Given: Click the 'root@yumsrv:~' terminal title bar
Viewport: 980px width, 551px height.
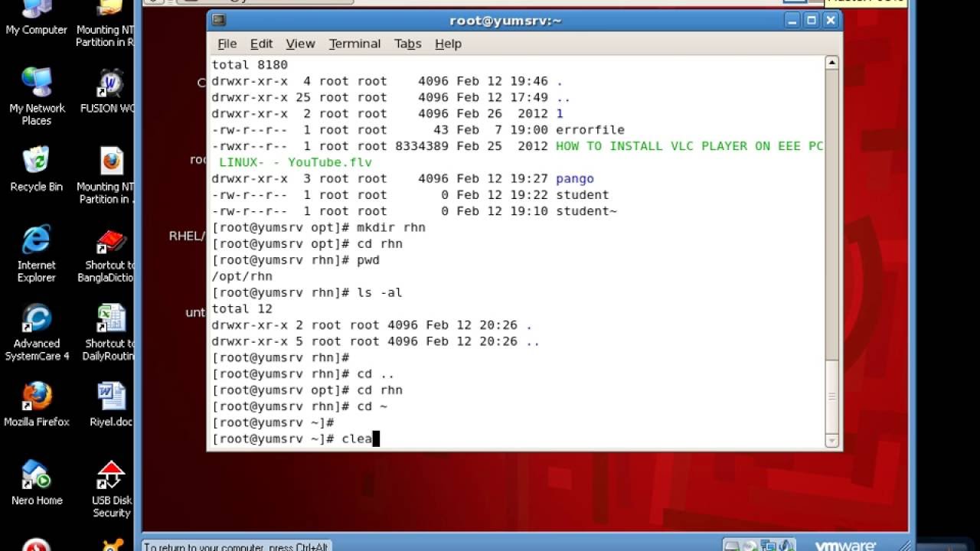Looking at the screenshot, I should [506, 21].
